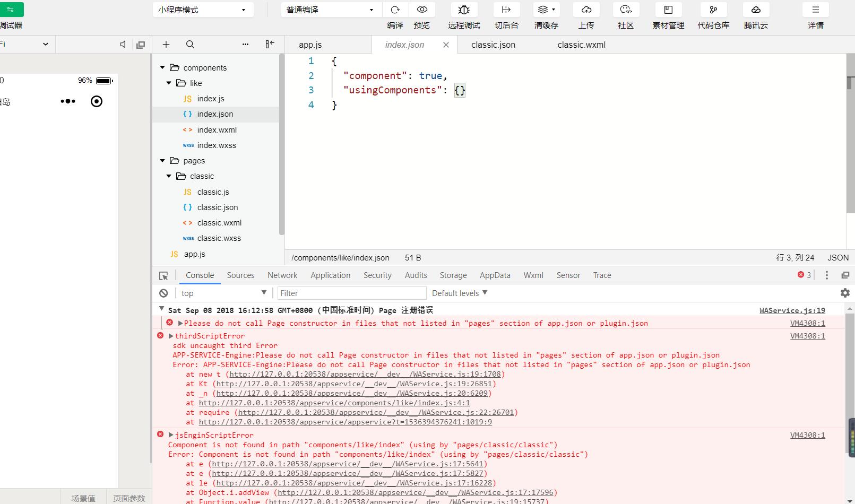The image size is (855, 504).
Task: Switch to the classic.wxml editor tab
Action: click(x=581, y=45)
